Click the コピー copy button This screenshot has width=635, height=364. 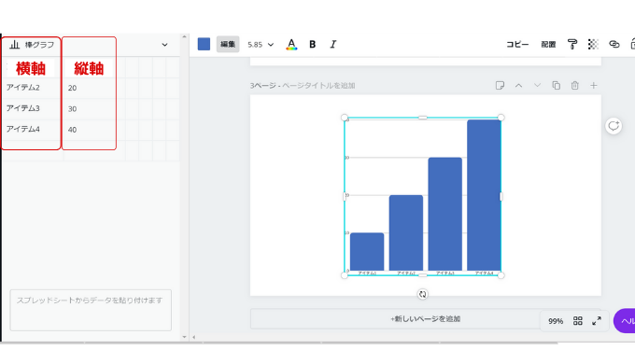click(x=517, y=44)
